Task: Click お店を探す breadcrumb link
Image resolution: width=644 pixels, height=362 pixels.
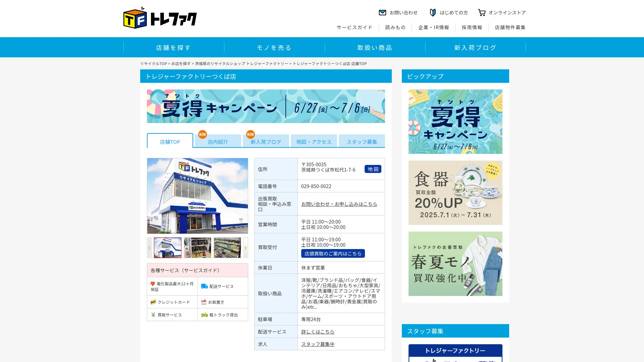Action: click(181, 63)
